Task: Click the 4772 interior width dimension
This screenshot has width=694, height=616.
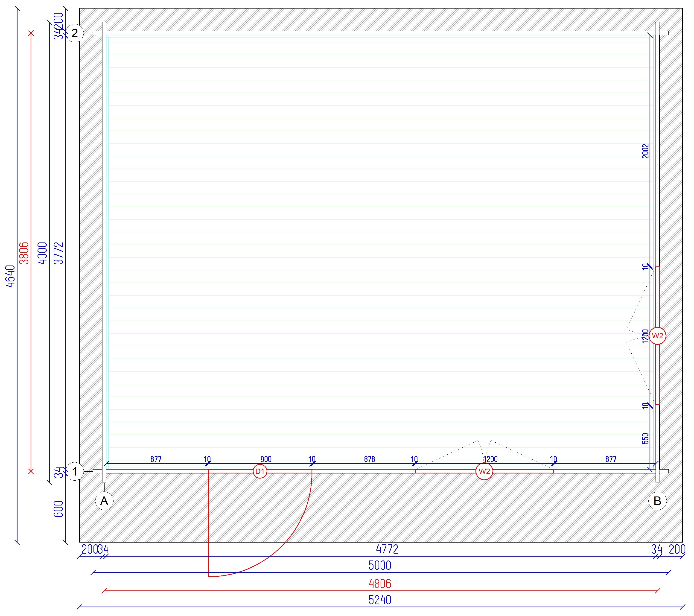Action: 387,549
